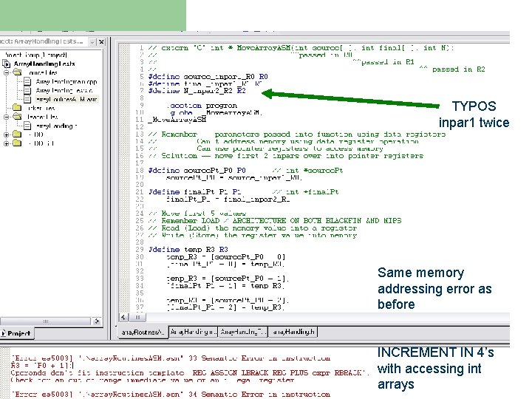Click line 18 '#define sourcePt_P0 P0'
532x399 pixels.
[x=197, y=171]
